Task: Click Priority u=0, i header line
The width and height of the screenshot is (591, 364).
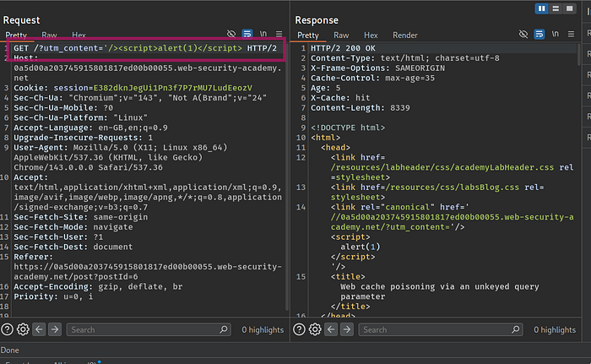Action: [53, 296]
